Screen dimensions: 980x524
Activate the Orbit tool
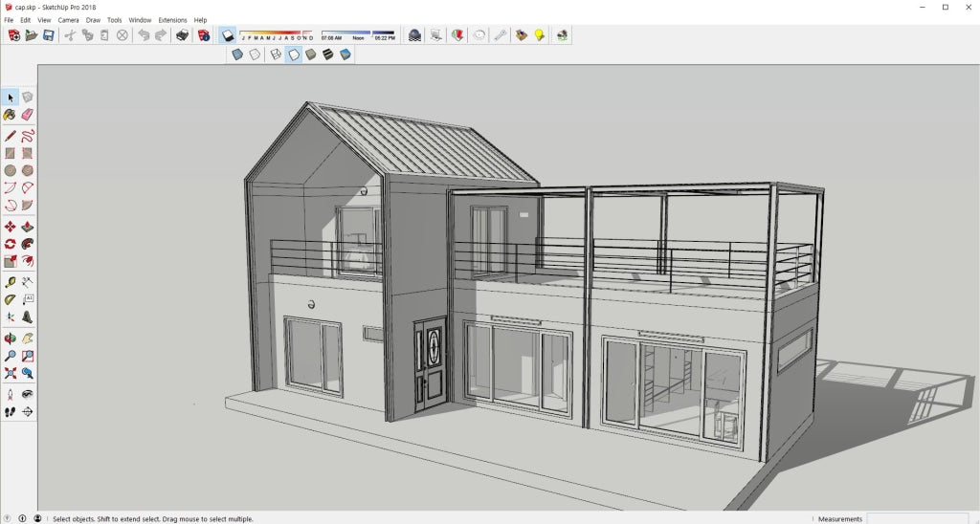pos(10,338)
